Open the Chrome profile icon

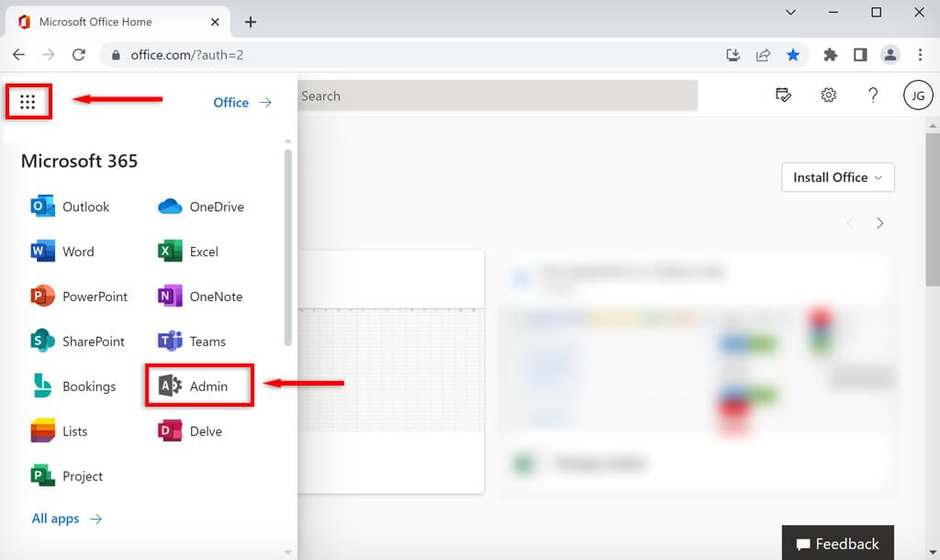[x=890, y=55]
